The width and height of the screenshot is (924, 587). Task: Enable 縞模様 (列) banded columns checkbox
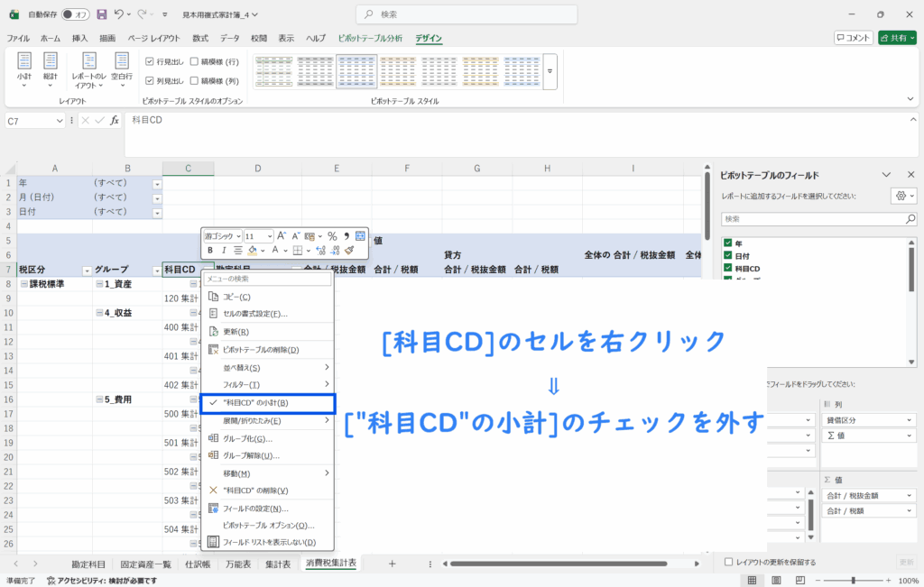click(x=194, y=80)
